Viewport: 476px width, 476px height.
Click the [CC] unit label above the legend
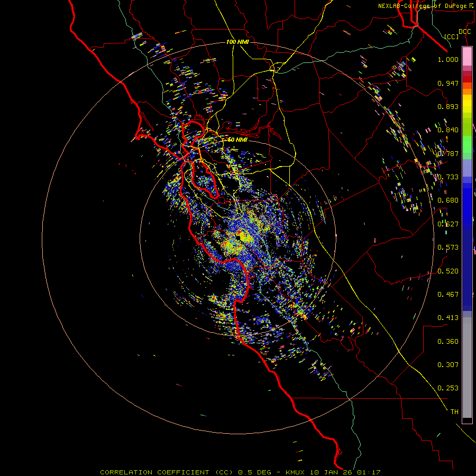coord(452,36)
